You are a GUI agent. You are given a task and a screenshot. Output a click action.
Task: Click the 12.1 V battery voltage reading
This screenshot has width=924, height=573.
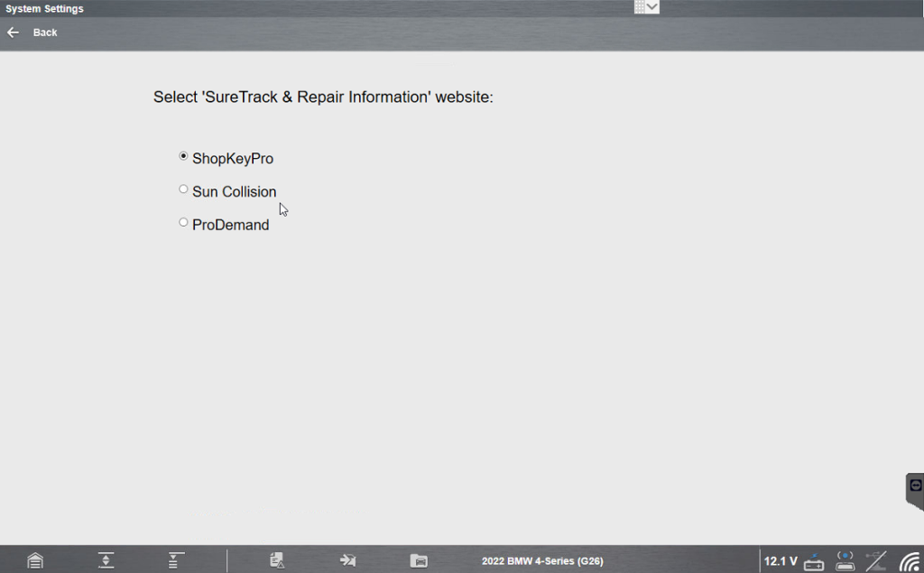(781, 561)
